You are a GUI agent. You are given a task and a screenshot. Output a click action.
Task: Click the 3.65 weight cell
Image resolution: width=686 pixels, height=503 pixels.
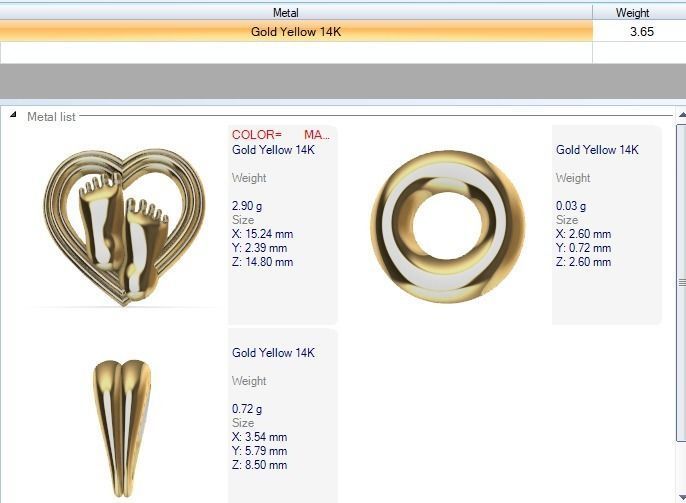(x=639, y=31)
